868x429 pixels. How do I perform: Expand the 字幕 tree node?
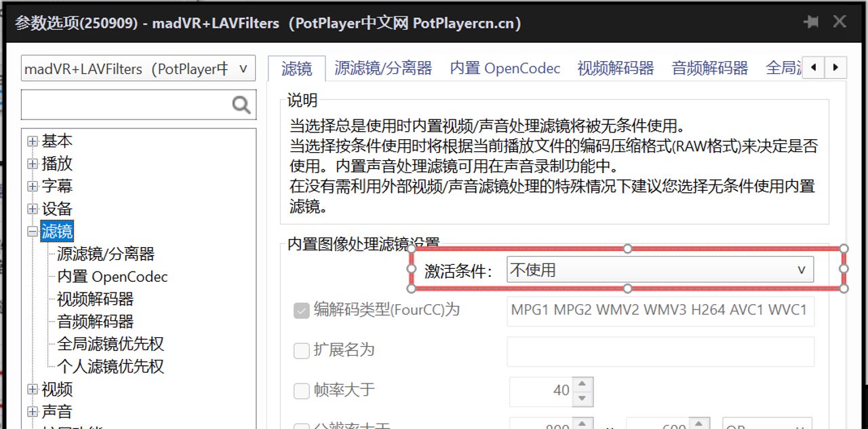(x=32, y=186)
